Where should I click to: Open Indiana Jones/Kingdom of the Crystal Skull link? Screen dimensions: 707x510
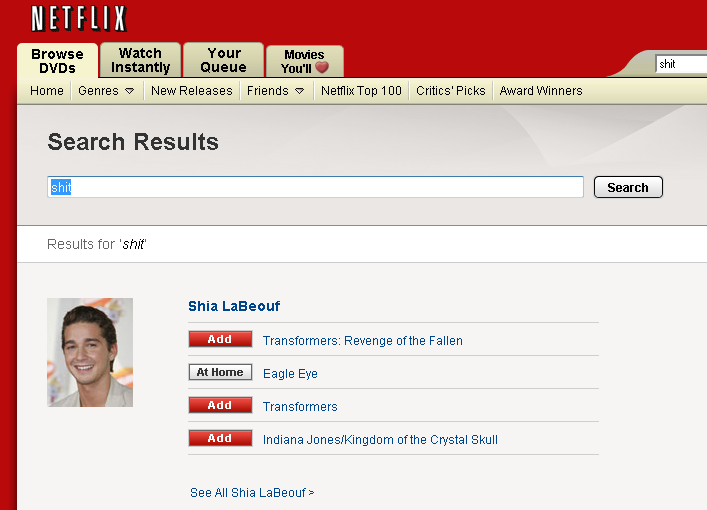380,440
